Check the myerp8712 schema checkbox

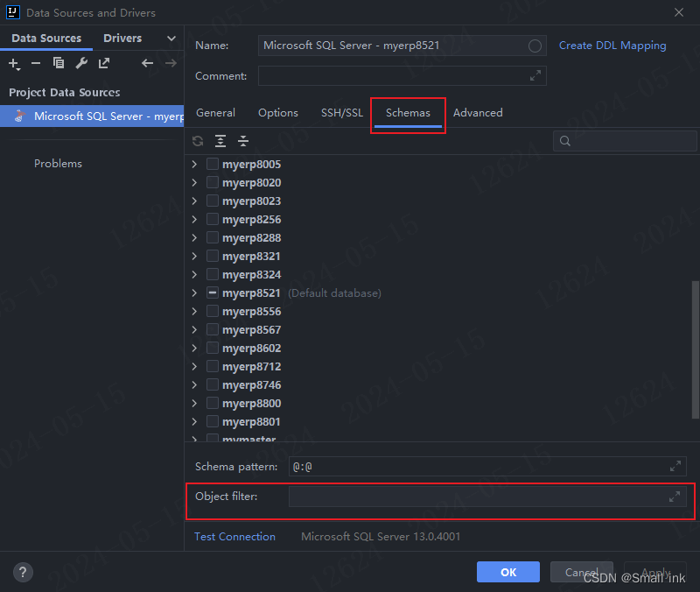click(213, 366)
